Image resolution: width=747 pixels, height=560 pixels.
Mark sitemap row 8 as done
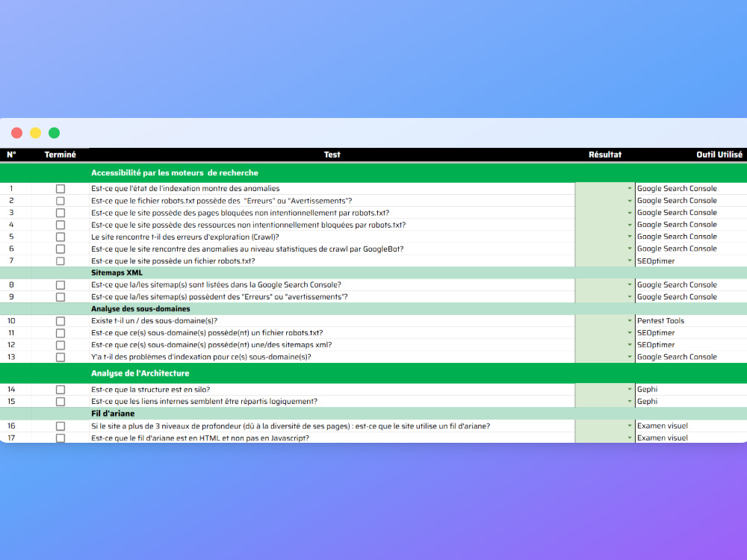pos(61,284)
